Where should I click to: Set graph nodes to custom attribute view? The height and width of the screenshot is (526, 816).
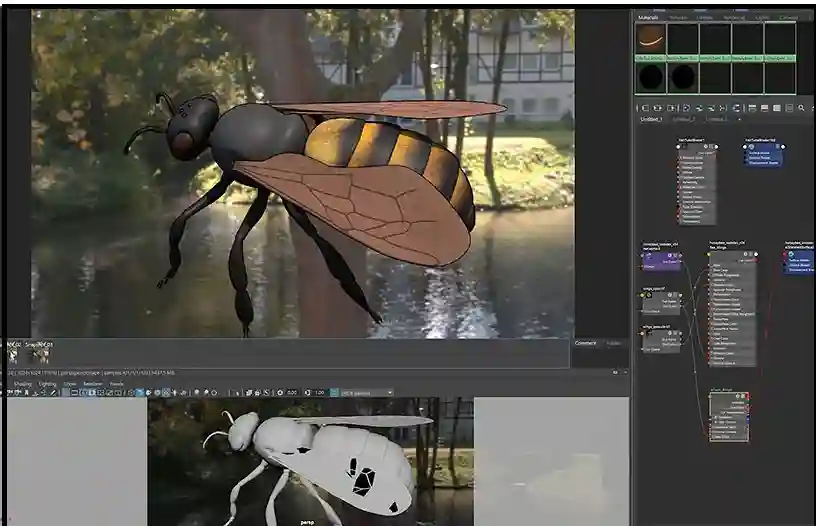click(789, 108)
